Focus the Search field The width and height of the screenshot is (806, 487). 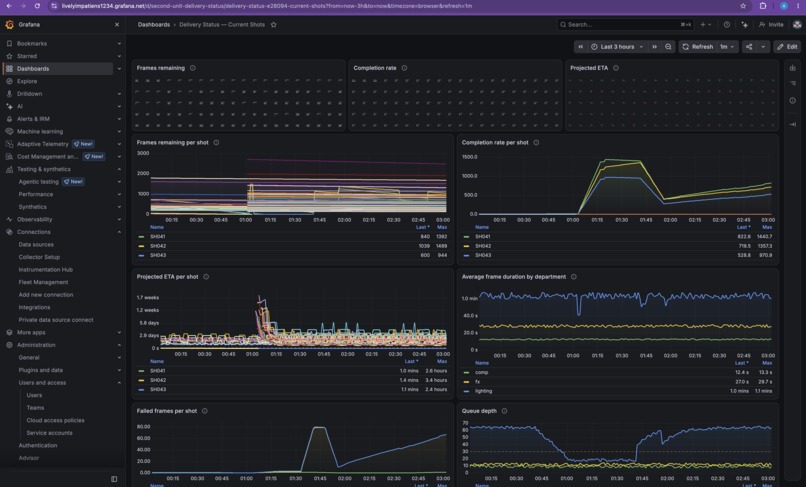point(625,24)
